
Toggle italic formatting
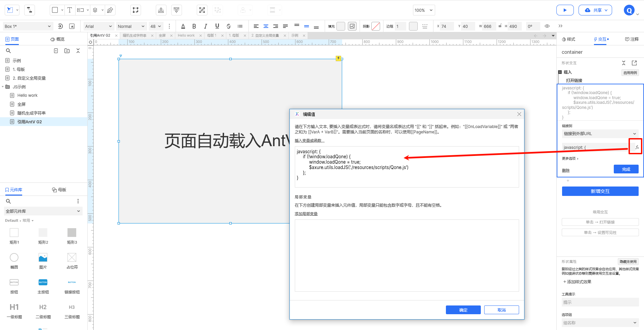tap(205, 26)
